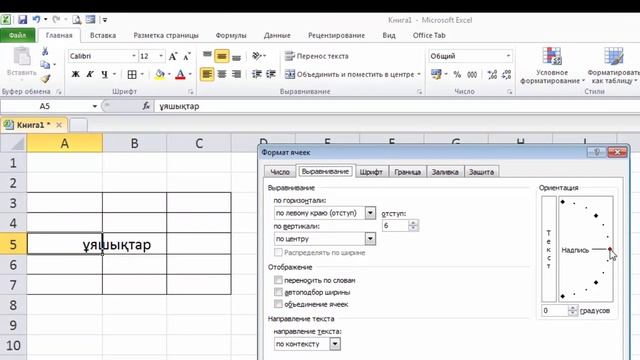Apply percent style number format

pyautogui.click(x=457, y=74)
